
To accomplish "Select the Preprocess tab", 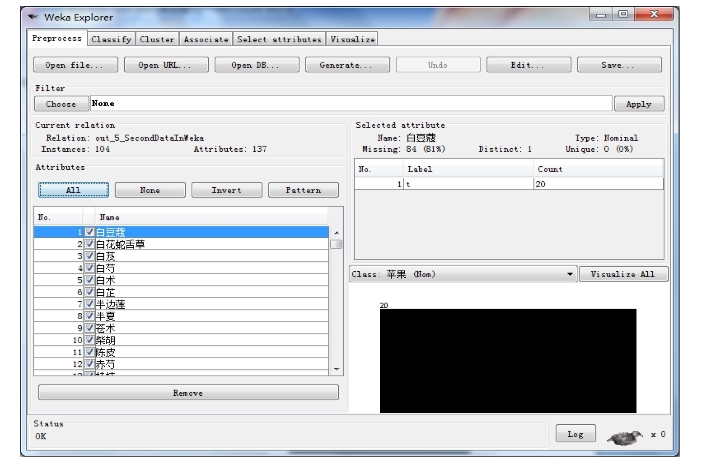I will 57,38.
